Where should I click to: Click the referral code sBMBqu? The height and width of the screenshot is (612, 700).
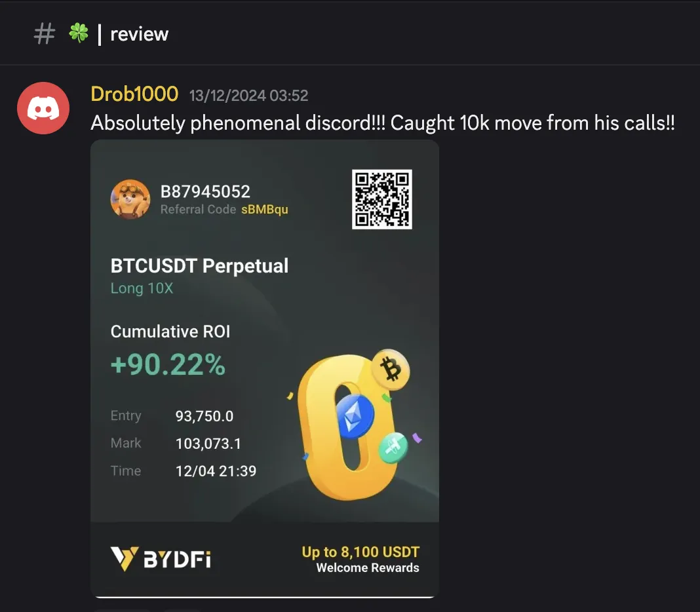coord(265,210)
